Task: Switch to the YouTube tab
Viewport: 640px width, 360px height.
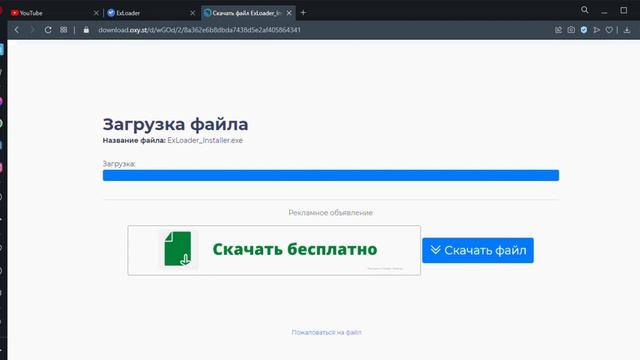Action: point(54,13)
